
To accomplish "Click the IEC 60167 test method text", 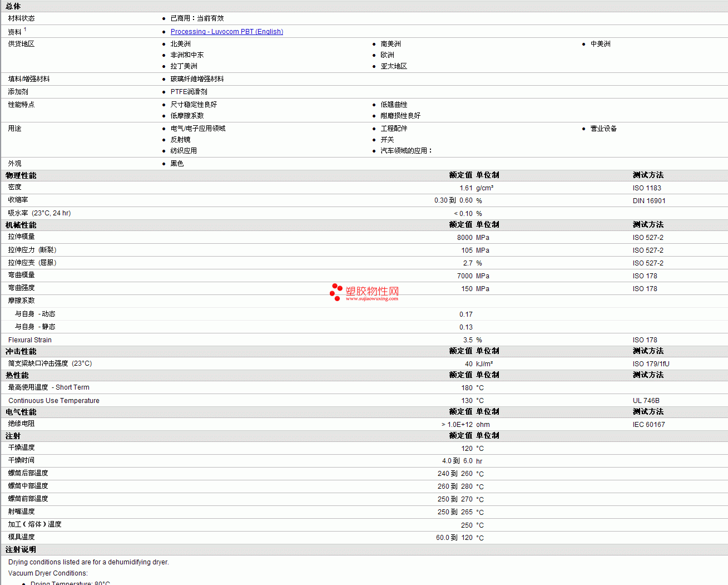I will click(648, 425).
